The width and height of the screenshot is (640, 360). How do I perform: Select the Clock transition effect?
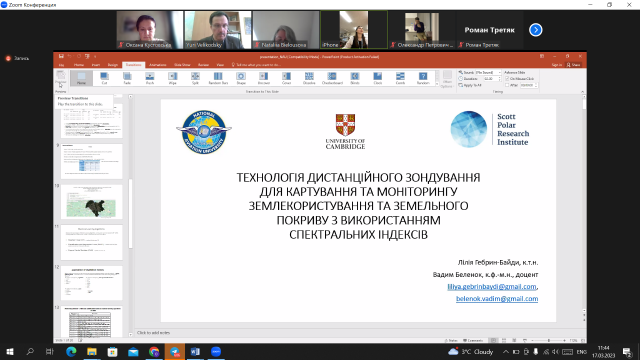point(378,78)
